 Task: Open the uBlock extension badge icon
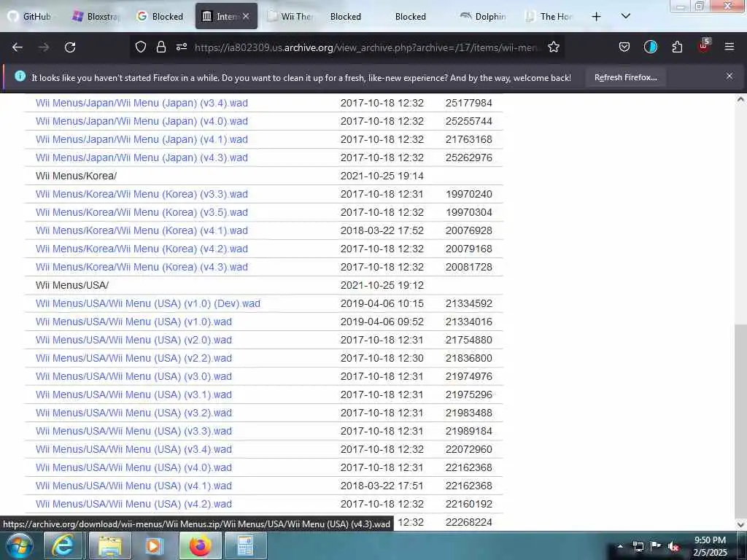click(704, 46)
